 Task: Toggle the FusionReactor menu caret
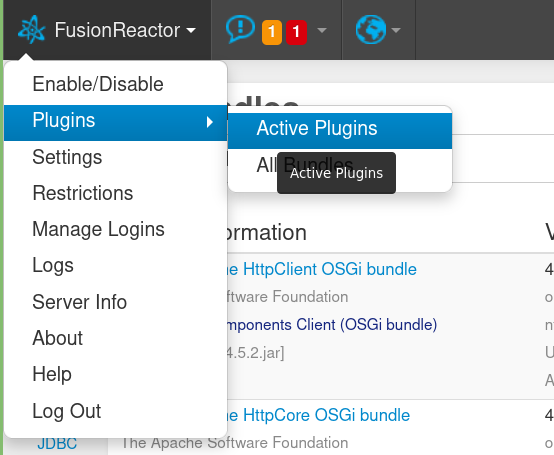(191, 30)
